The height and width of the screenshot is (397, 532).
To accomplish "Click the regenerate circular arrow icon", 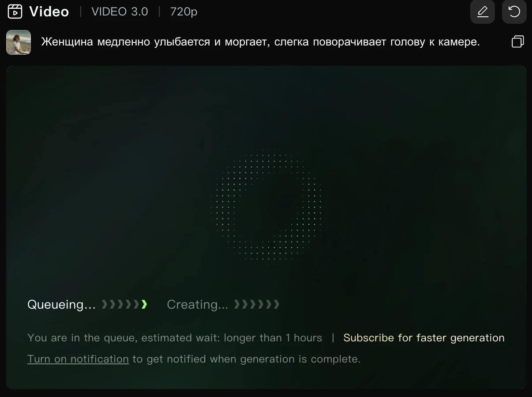I will (x=514, y=11).
